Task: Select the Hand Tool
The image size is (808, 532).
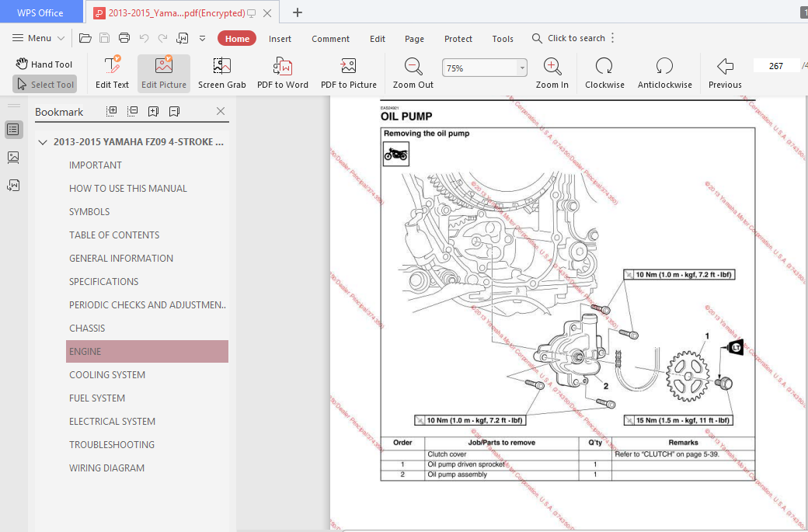Action: click(x=44, y=64)
